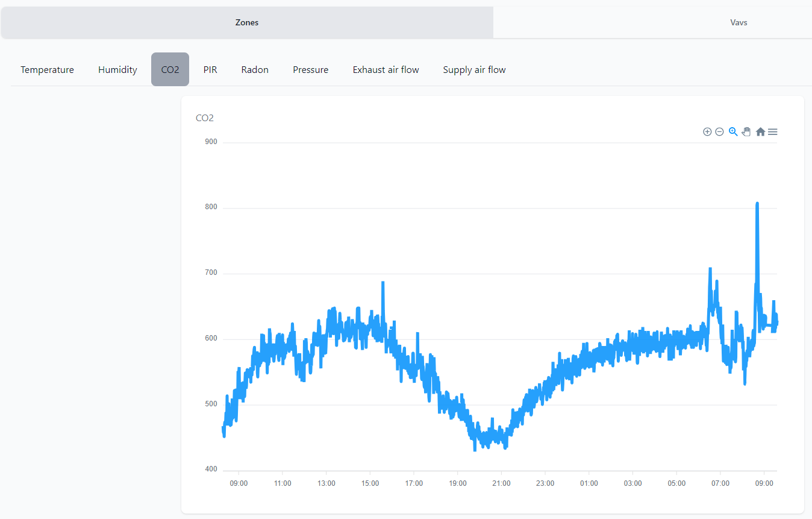Open the Pressure tab

point(310,70)
